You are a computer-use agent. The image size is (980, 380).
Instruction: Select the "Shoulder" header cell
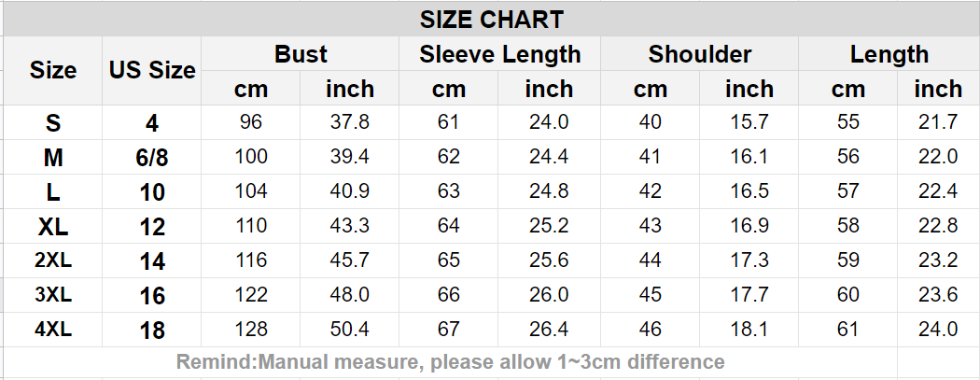coord(699,54)
